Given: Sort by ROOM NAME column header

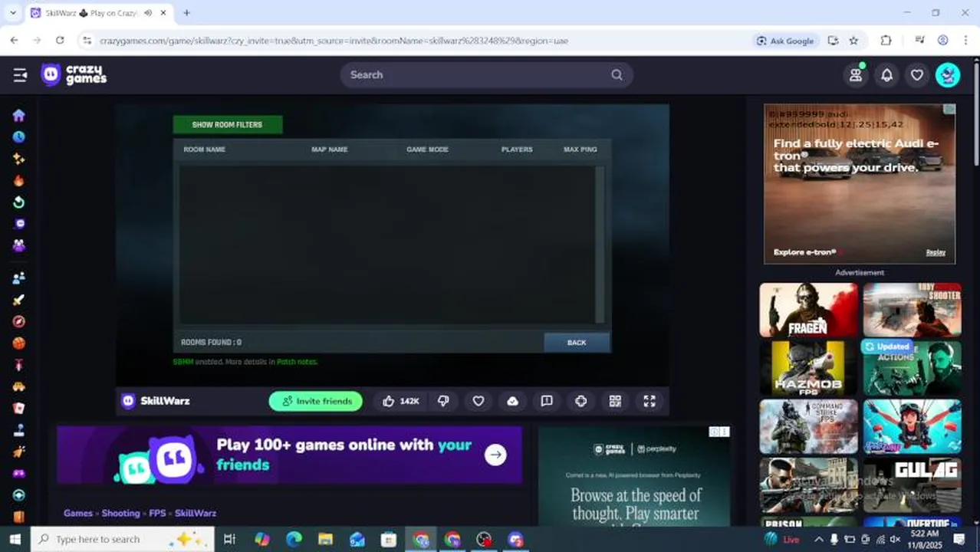Looking at the screenshot, I should [204, 149].
